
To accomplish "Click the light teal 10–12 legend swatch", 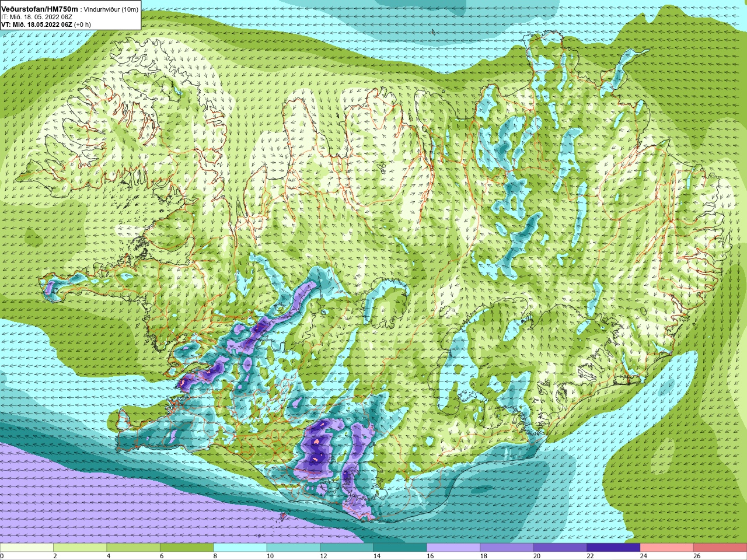I will point(294,548).
